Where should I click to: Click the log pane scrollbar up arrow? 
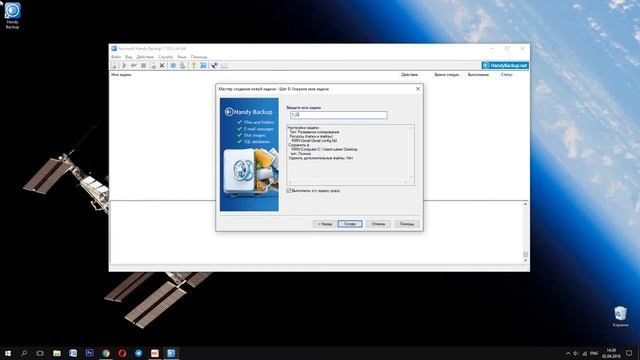click(x=525, y=204)
